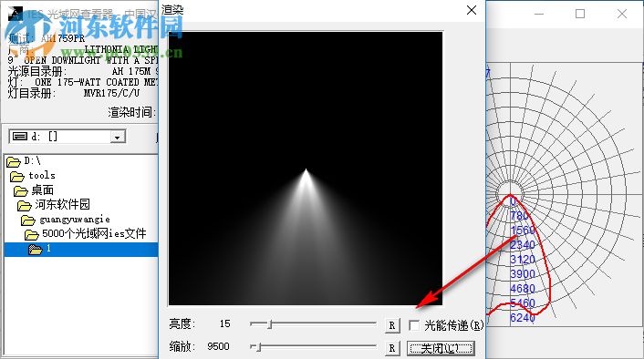Click the 渲染时间 label
Viewport: 644px width, 359px height.
(x=132, y=112)
